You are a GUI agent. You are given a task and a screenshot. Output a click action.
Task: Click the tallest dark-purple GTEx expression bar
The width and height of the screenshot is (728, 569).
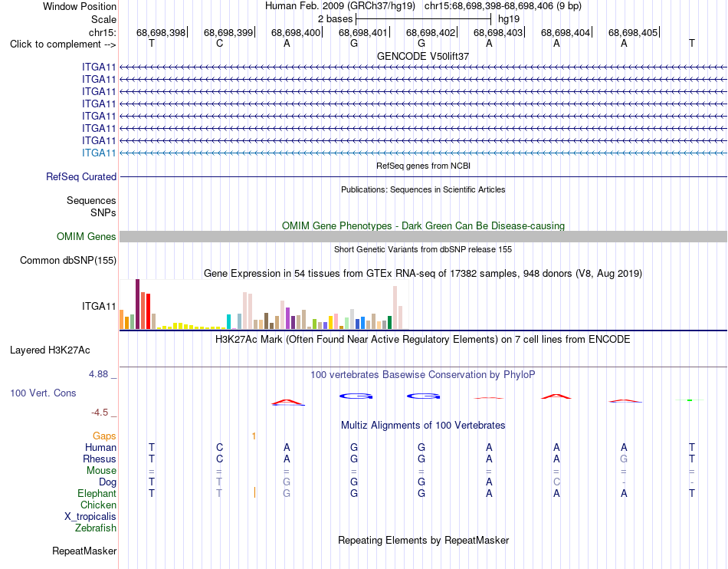(137, 304)
